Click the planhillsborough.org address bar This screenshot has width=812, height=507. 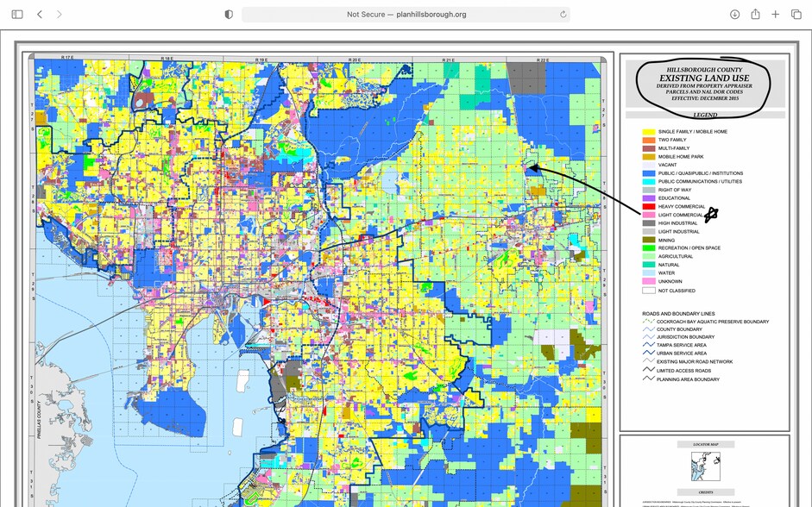pos(406,15)
